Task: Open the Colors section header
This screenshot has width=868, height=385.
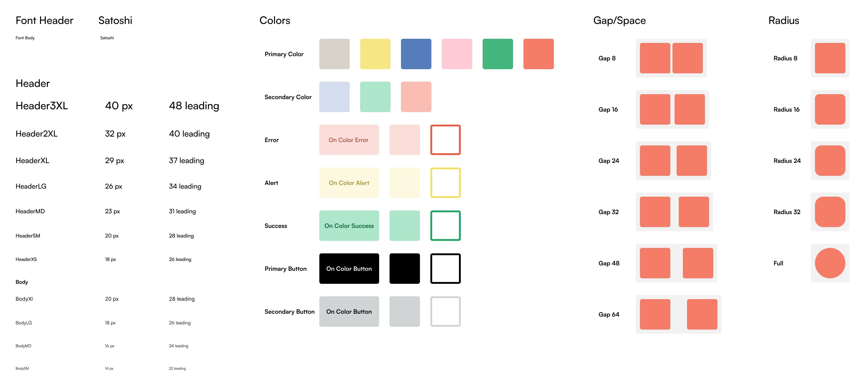Action: pos(276,20)
